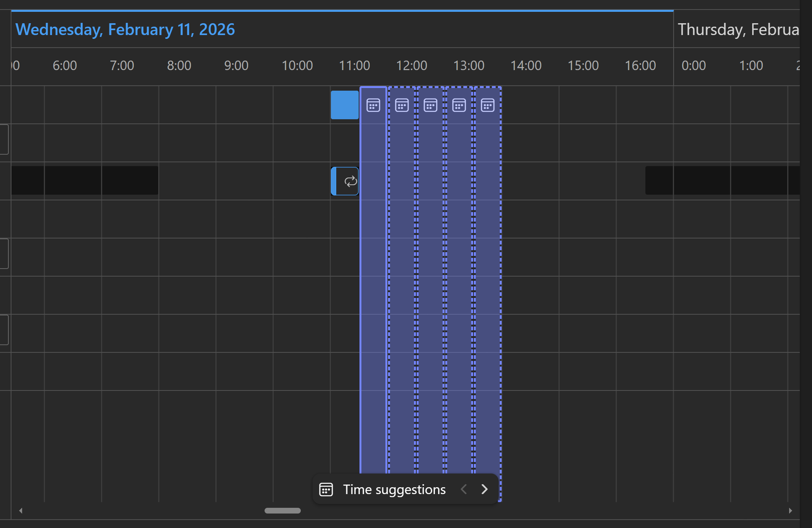Open the recurring meeting block icon
812x528 pixels.
pos(350,181)
